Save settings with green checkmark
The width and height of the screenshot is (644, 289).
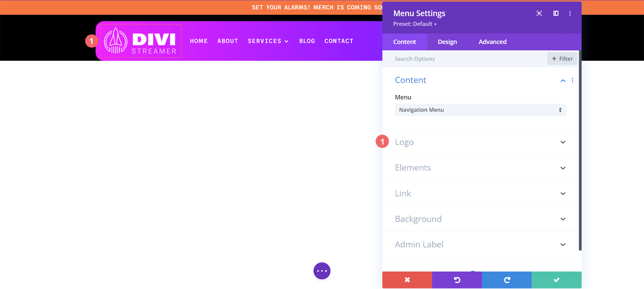pyautogui.click(x=556, y=280)
